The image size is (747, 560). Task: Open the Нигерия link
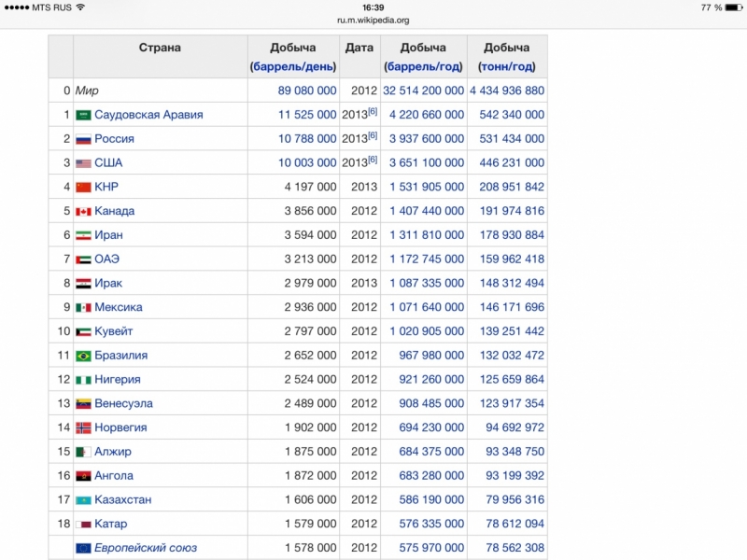tap(119, 379)
